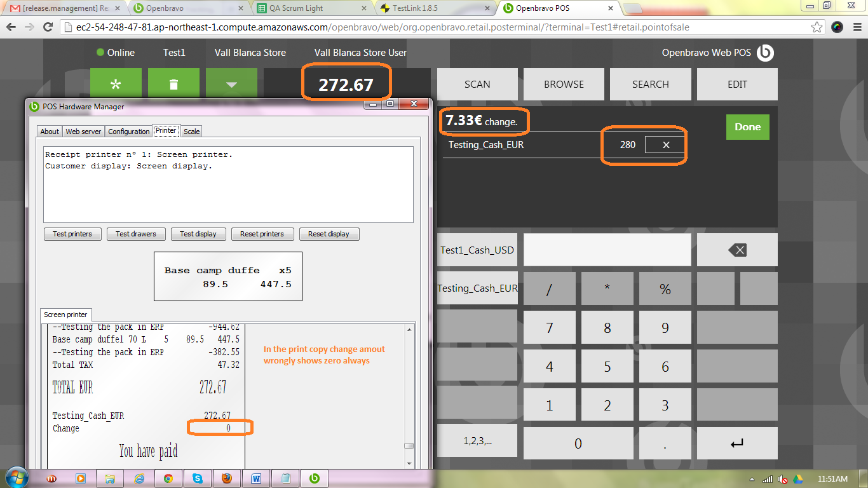Image resolution: width=868 pixels, height=488 pixels.
Task: Click the muted volume tray icon
Action: (x=783, y=479)
